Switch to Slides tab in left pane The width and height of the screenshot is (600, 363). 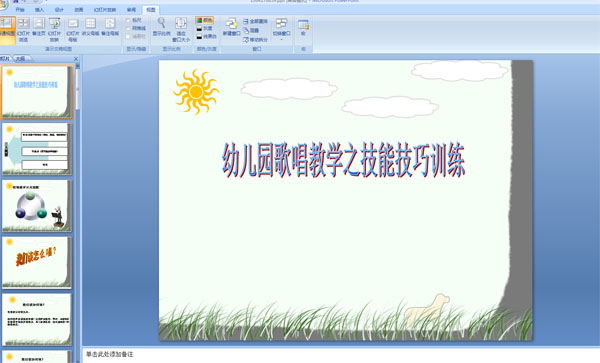(5, 59)
